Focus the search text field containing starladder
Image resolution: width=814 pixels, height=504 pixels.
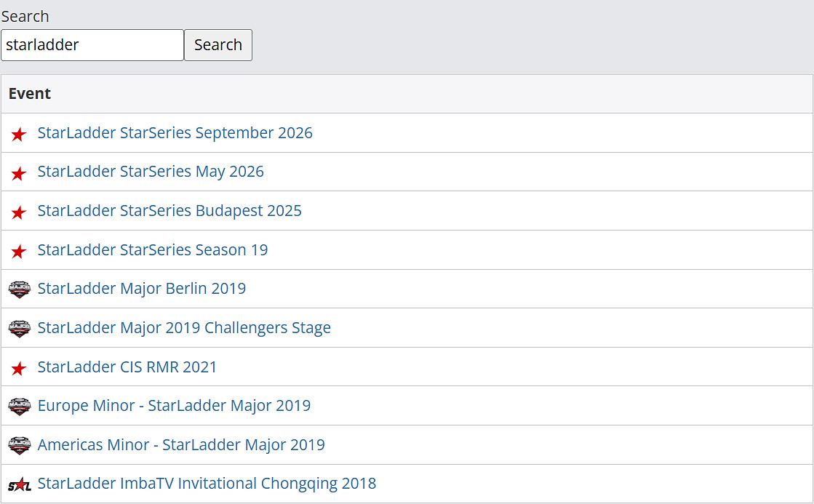[x=92, y=45]
